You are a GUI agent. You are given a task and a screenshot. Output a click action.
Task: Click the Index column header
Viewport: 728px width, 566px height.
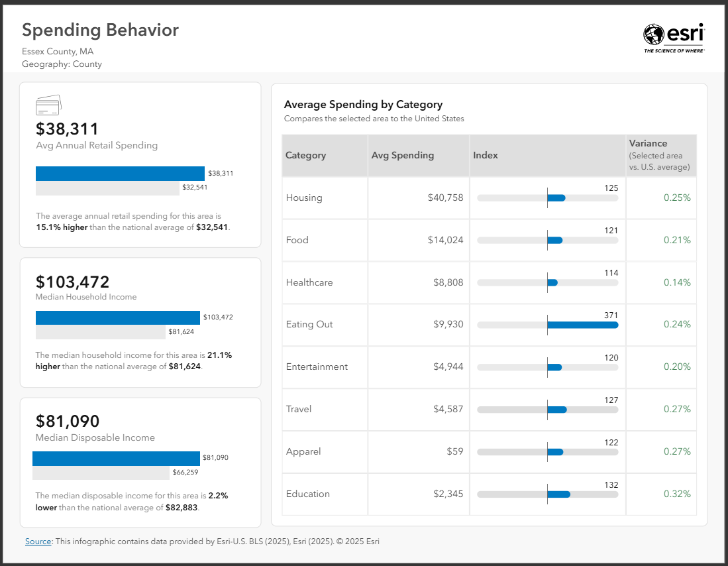tap(485, 156)
